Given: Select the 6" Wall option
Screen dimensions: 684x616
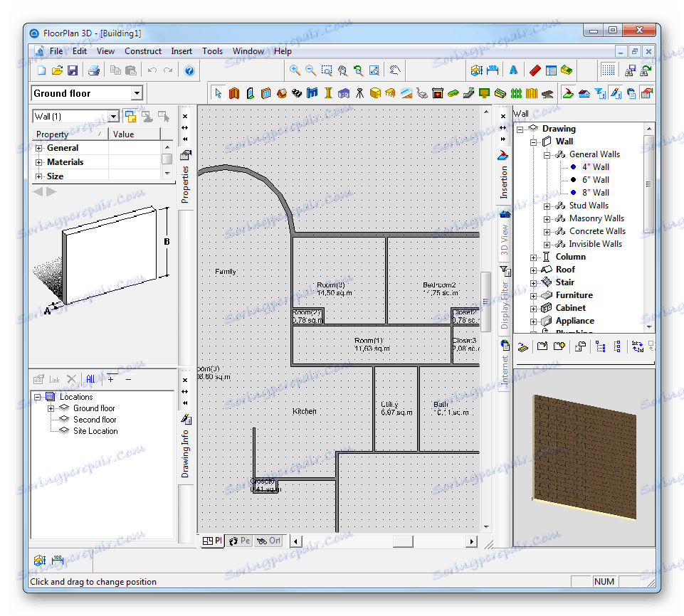Looking at the screenshot, I should pyautogui.click(x=595, y=180).
